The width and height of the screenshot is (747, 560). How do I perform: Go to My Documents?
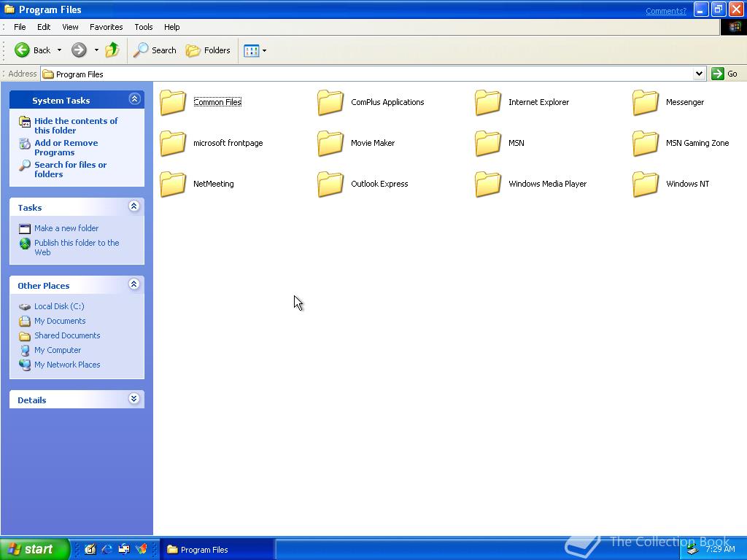[x=60, y=321]
